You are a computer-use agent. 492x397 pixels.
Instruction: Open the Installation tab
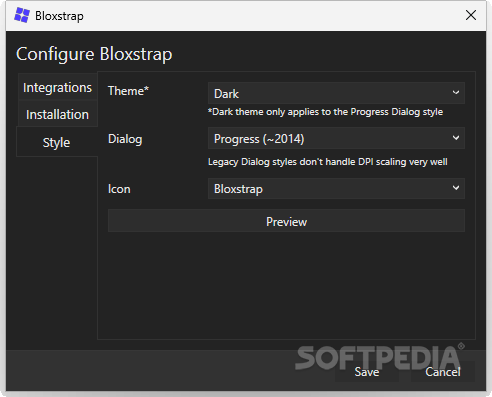point(57,114)
